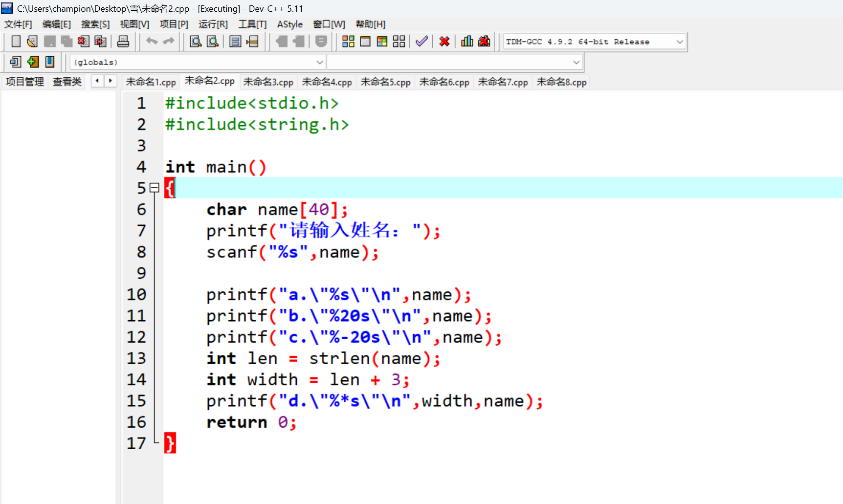Open the 帮助[H] menu

[370, 24]
